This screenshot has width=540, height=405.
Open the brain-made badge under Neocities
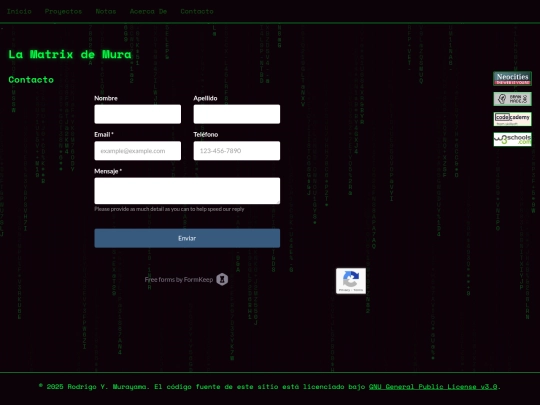(x=512, y=99)
